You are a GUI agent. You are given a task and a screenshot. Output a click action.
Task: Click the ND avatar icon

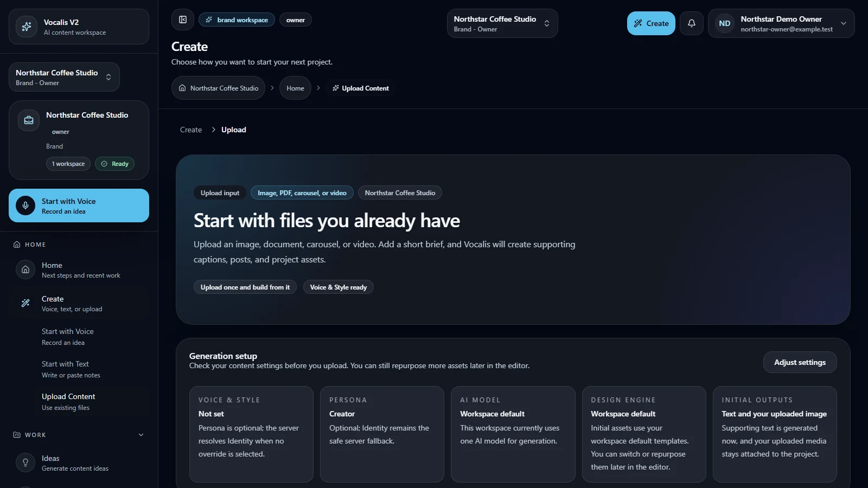click(x=724, y=23)
